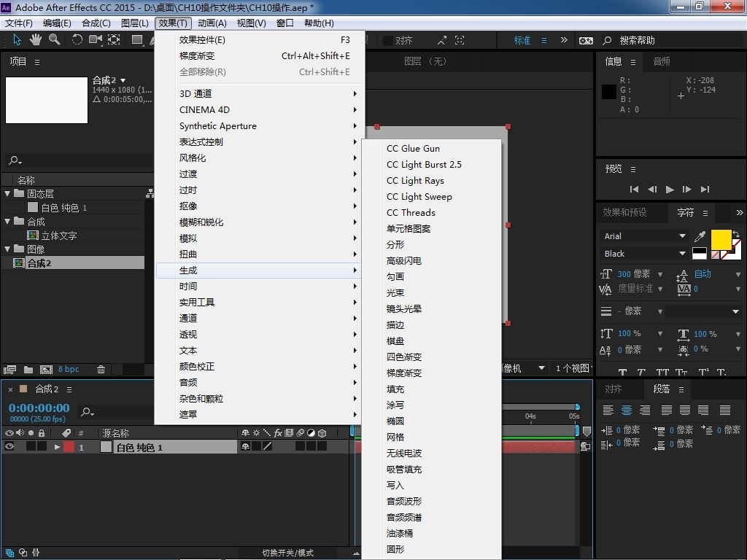Image resolution: width=747 pixels, height=560 pixels.
Task: Open the Black font style dropdown
Action: pos(645,254)
